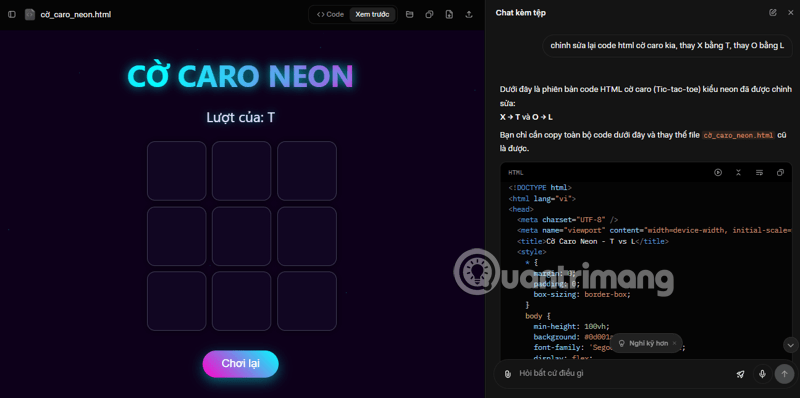Click the Chat kèm tệp heading
This screenshot has width=800, height=398.
520,13
